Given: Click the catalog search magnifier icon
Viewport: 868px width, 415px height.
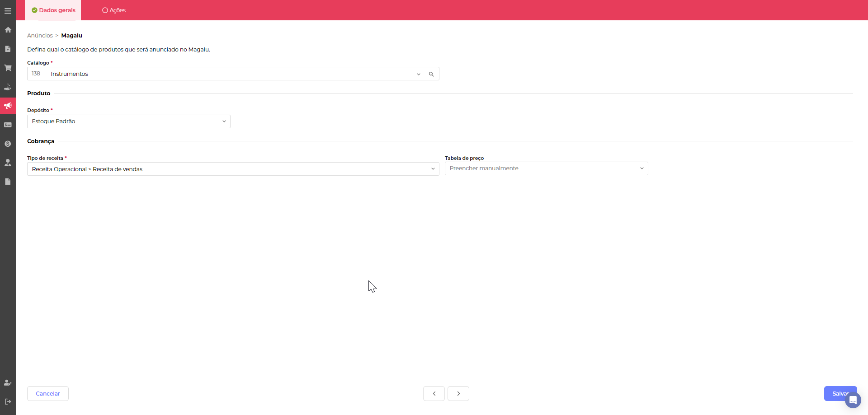Looking at the screenshot, I should point(431,74).
